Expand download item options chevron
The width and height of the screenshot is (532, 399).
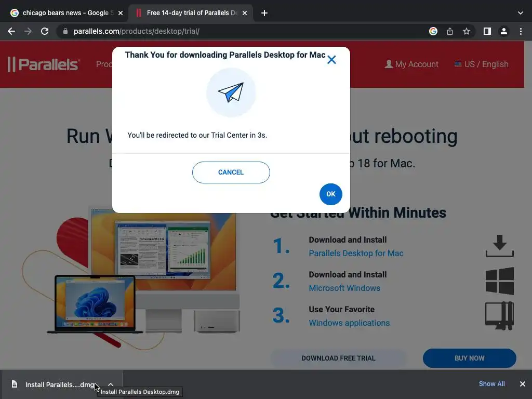(111, 384)
